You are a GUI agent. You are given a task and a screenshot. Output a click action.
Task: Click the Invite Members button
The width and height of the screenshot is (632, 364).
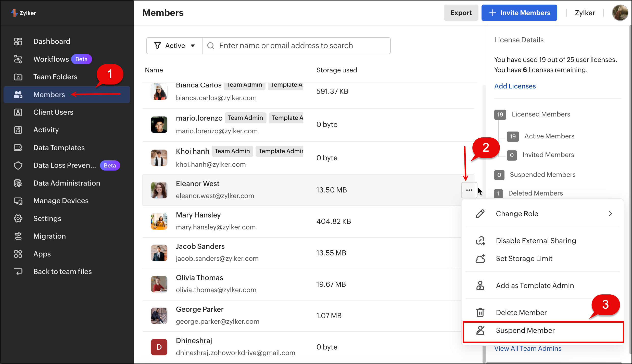click(x=519, y=13)
